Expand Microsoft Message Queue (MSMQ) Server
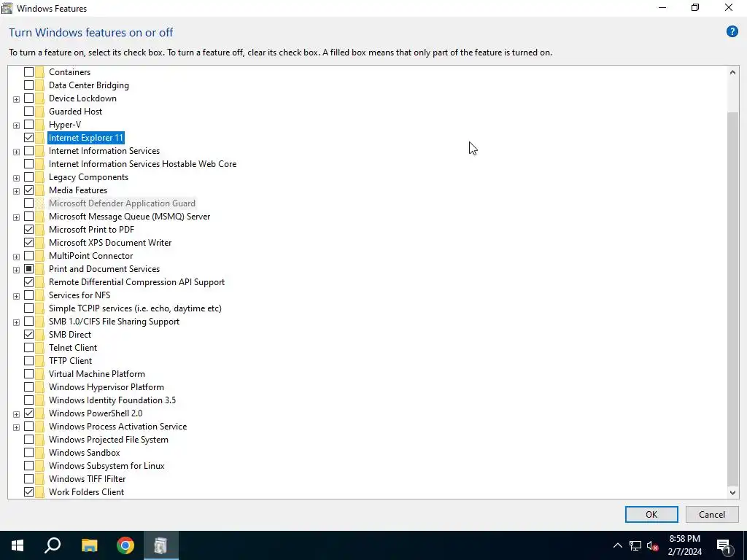Image resolution: width=747 pixels, height=560 pixels. pyautogui.click(x=16, y=217)
